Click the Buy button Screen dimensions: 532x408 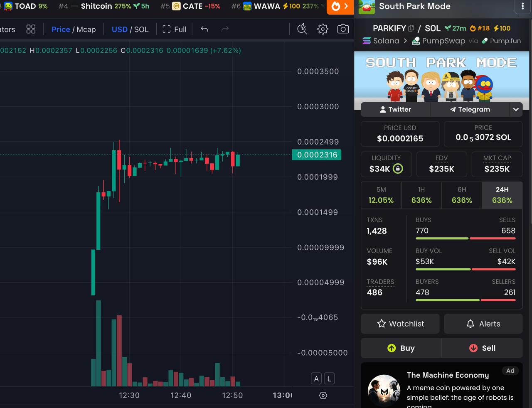tap(401, 348)
